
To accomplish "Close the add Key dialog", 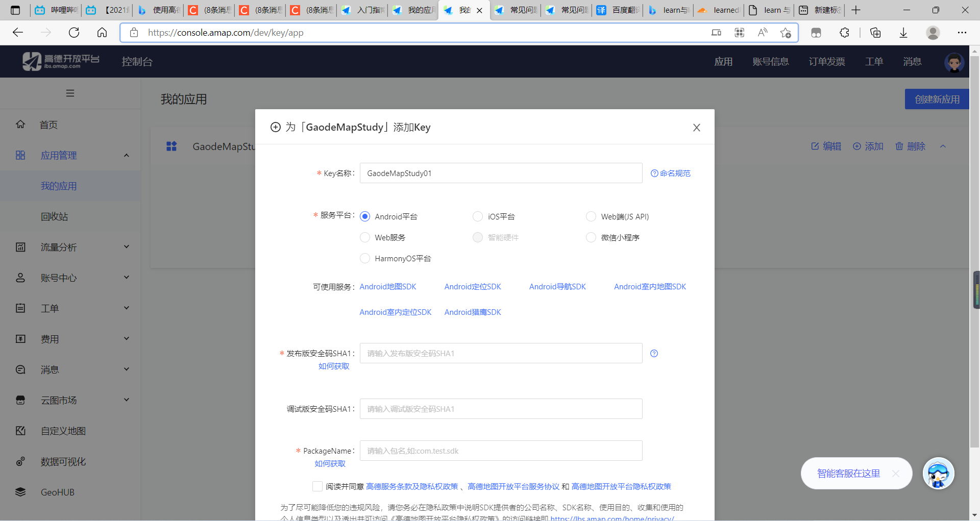I will point(696,128).
